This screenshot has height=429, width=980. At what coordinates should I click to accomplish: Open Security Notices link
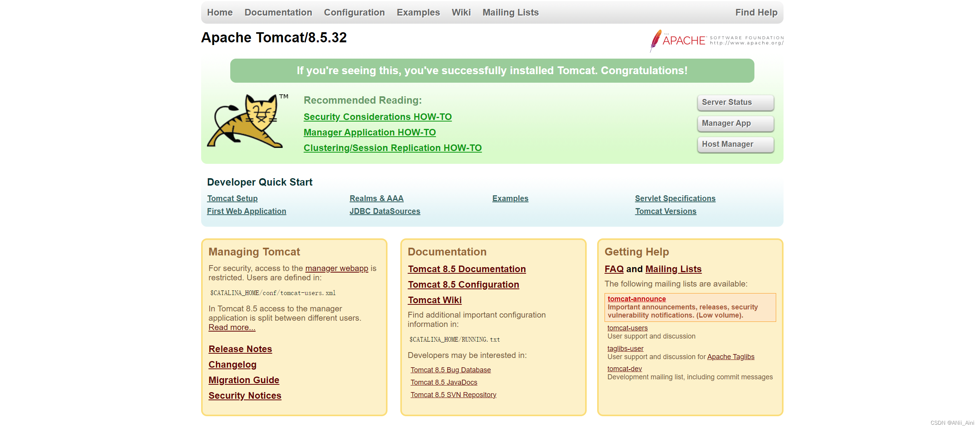[x=245, y=396]
